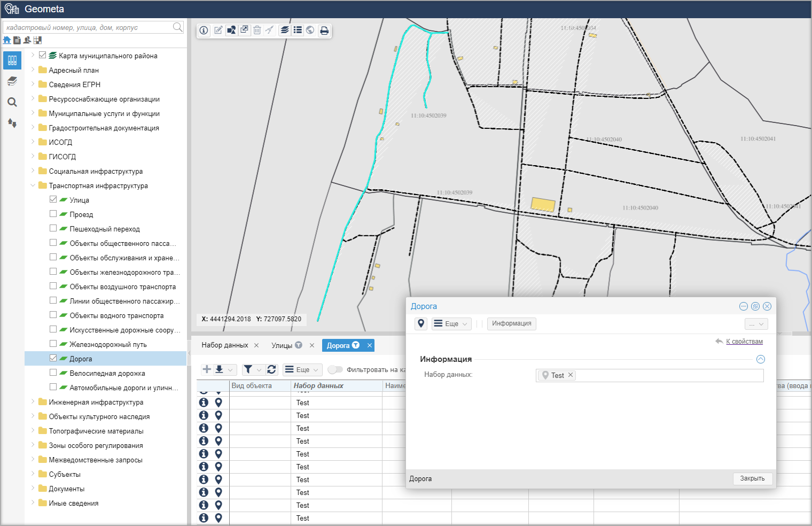The image size is (812, 526).
Task: Open Документы folder in tree
Action: pos(66,489)
